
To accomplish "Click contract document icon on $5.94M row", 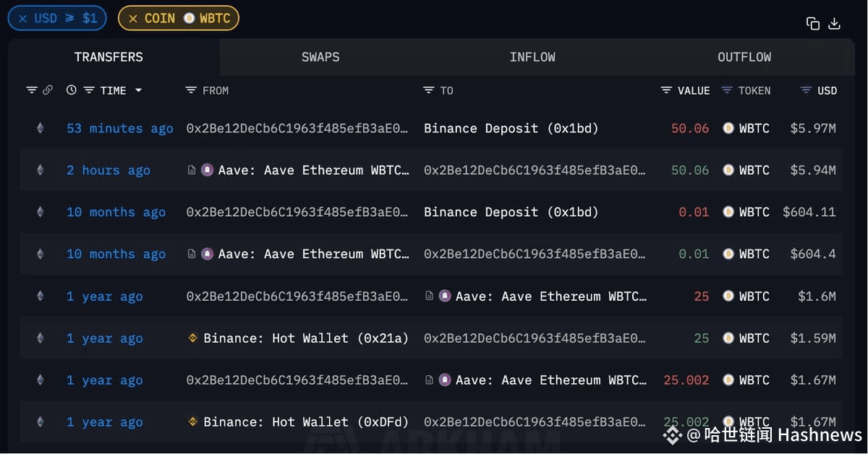I will pos(192,171).
